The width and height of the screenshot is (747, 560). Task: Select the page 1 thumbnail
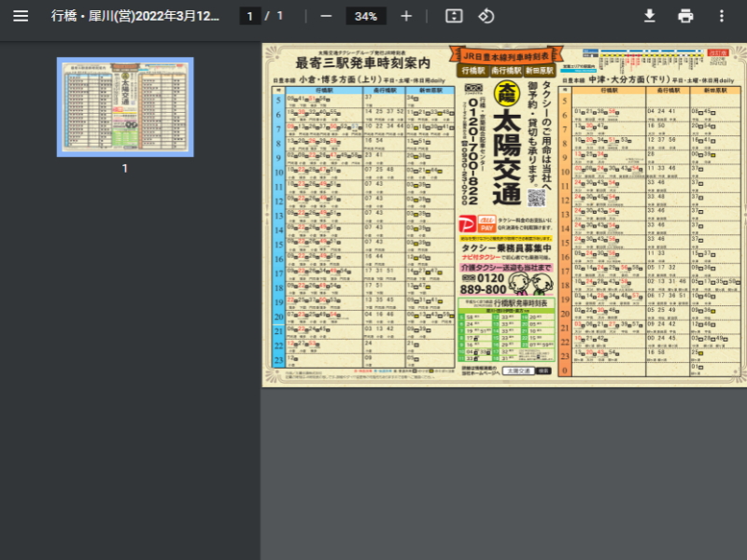click(x=125, y=106)
